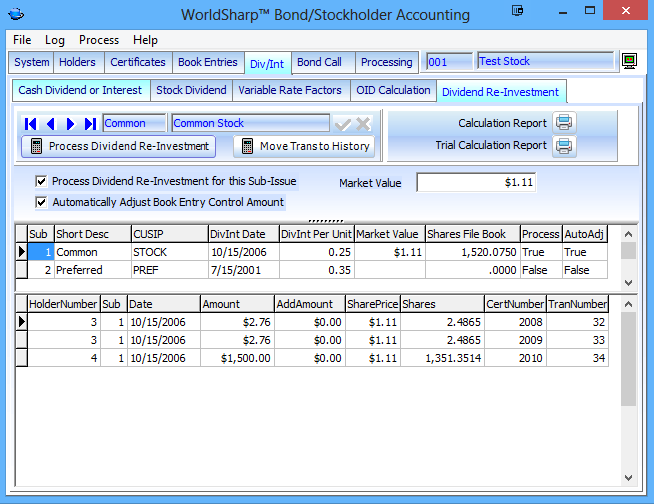Open the Process menu

point(99,40)
